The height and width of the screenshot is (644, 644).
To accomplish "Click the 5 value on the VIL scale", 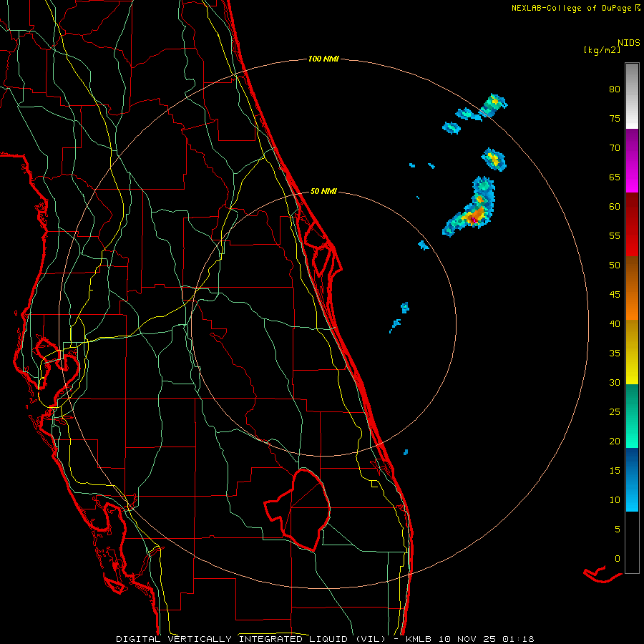I will pyautogui.click(x=618, y=530).
